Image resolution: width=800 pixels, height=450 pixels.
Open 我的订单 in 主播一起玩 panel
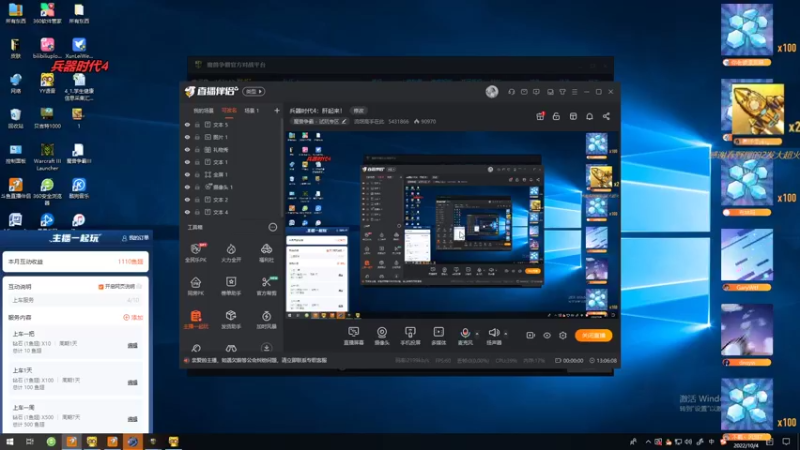(135, 238)
